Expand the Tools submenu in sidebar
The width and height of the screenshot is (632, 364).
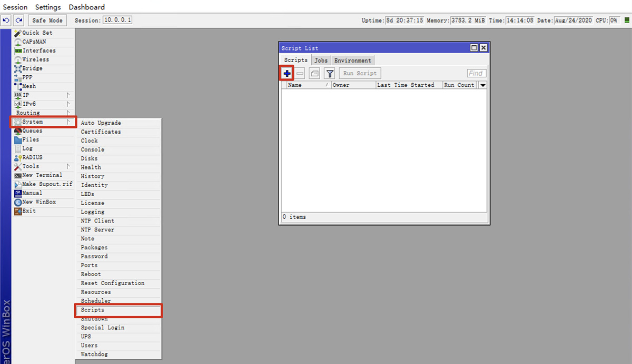pos(31,166)
